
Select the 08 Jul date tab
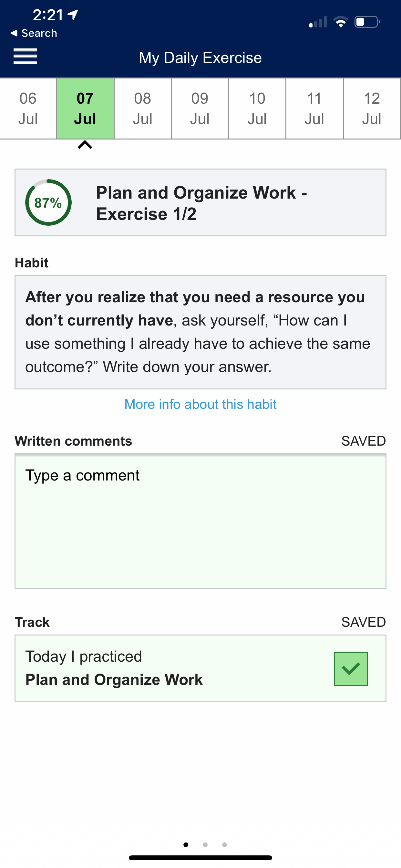(x=142, y=108)
